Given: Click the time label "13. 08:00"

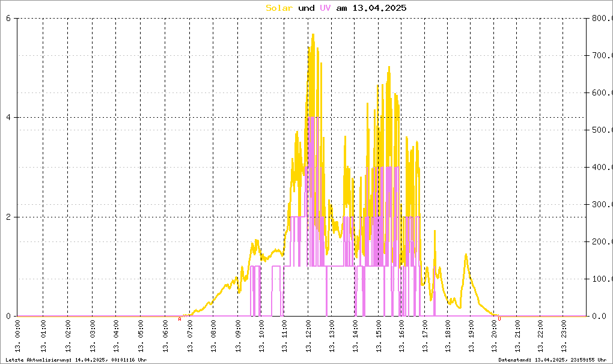Looking at the screenshot, I should point(213,336).
